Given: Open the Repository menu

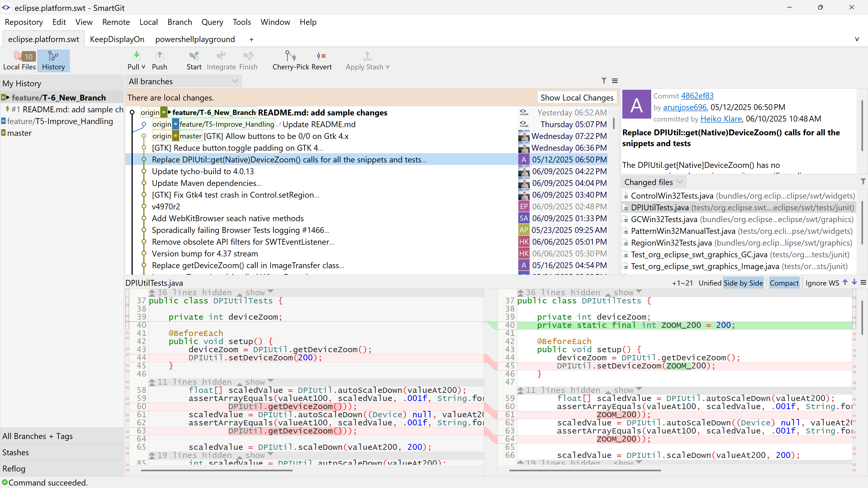Looking at the screenshot, I should (x=24, y=22).
